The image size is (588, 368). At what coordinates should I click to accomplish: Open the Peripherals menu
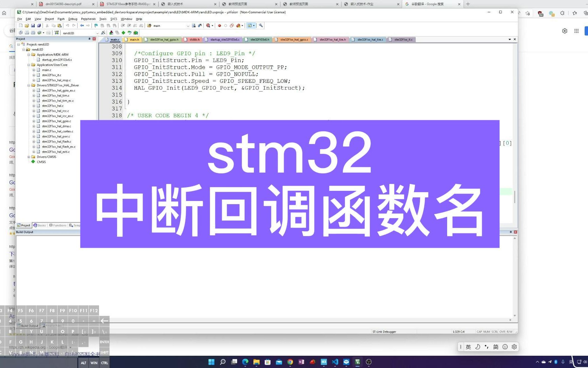coord(88,19)
